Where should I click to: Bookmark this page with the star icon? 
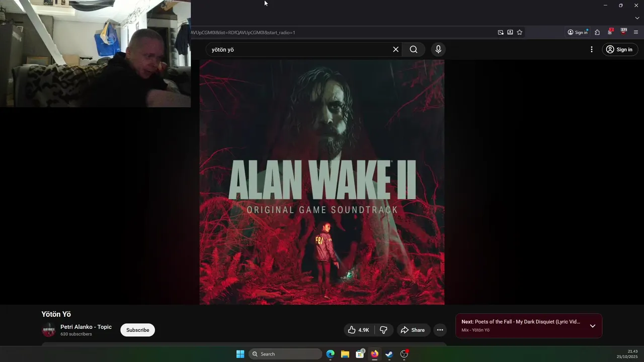coord(520,32)
